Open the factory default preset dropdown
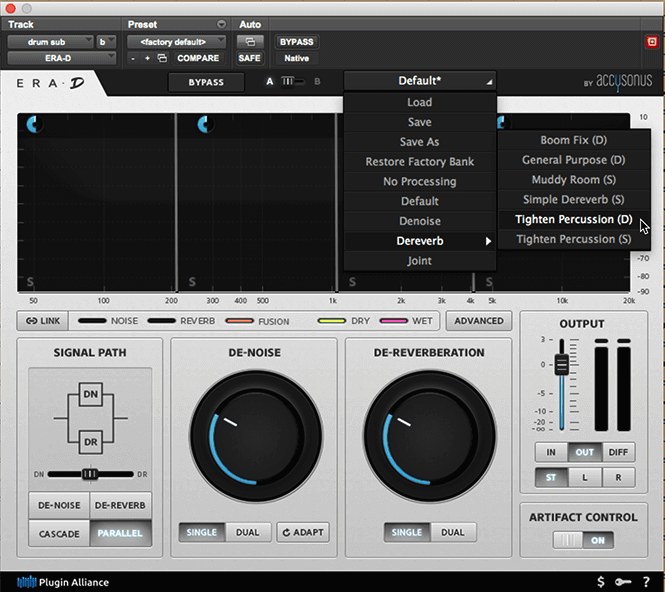Screen dimensions: 665x592 tap(176, 42)
